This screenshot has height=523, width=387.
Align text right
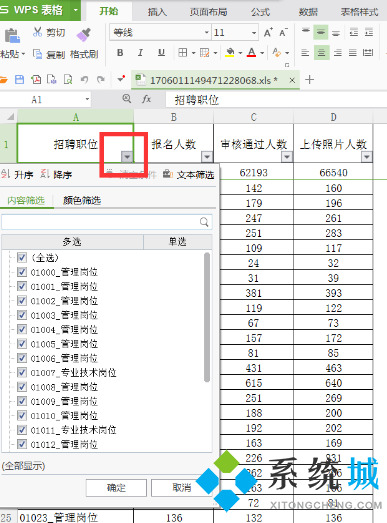(x=338, y=53)
